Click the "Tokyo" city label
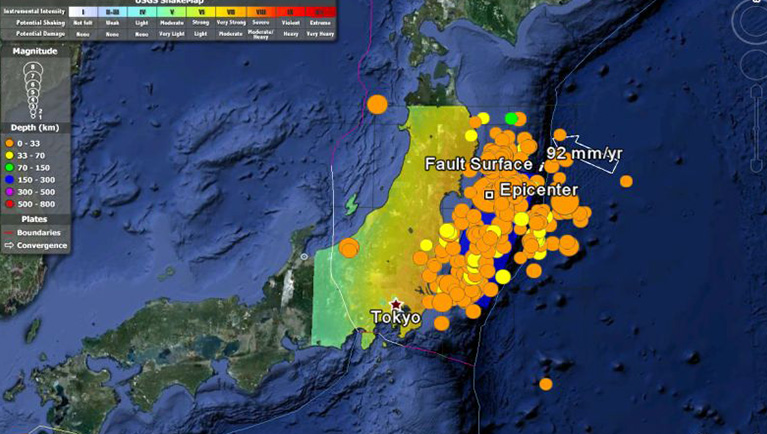The height and width of the screenshot is (434, 767). click(395, 318)
